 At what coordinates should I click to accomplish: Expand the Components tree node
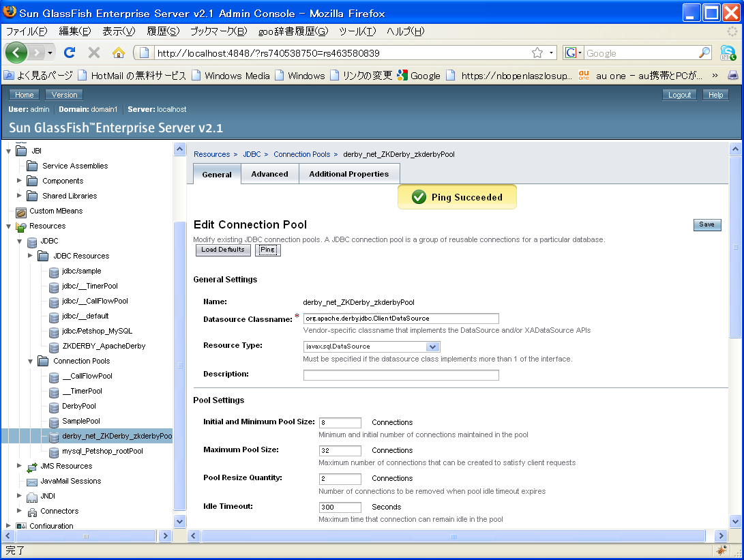(x=20, y=180)
